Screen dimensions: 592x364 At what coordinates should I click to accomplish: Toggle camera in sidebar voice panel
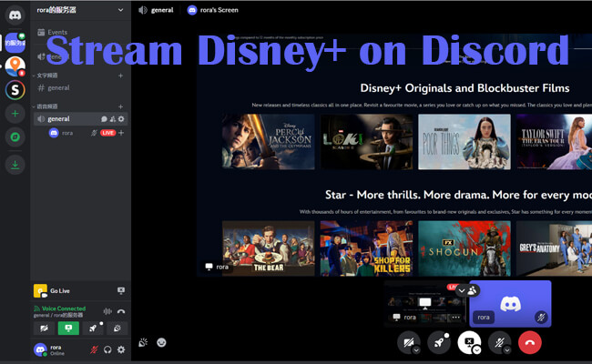click(45, 329)
